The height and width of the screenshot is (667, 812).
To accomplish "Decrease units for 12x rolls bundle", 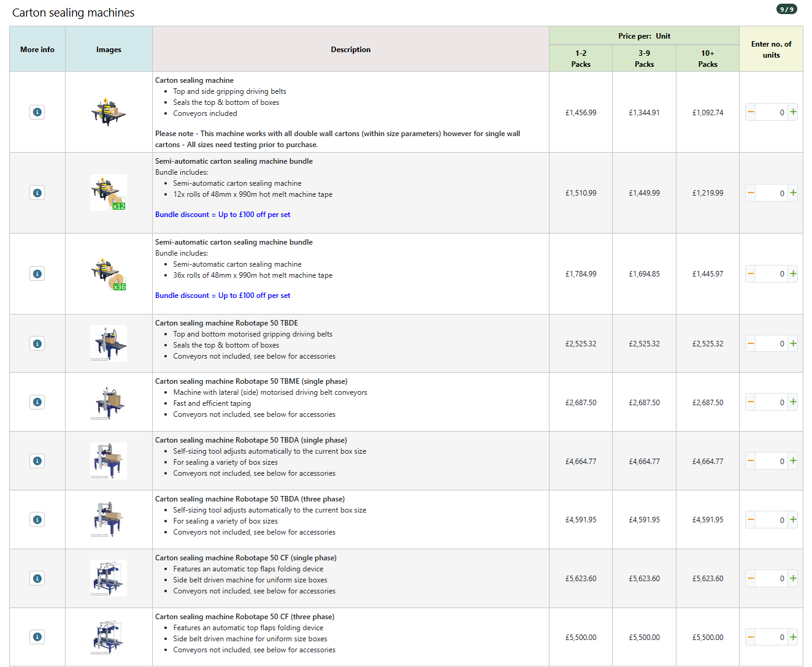I will click(x=751, y=193).
